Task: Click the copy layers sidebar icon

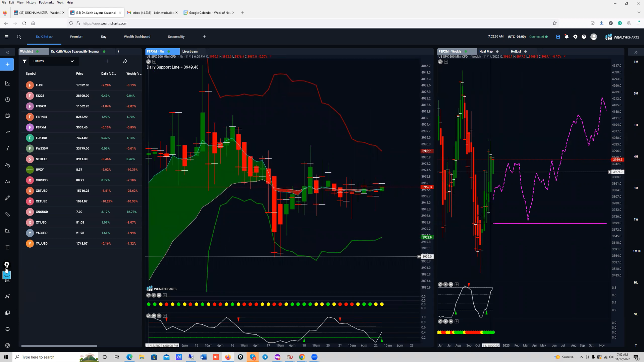Action: [x=7, y=313]
